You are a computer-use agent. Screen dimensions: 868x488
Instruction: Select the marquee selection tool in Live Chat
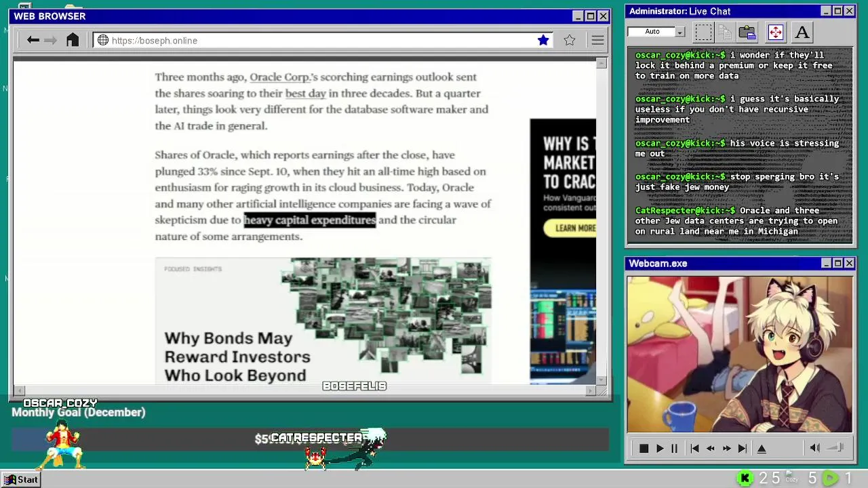tap(703, 32)
